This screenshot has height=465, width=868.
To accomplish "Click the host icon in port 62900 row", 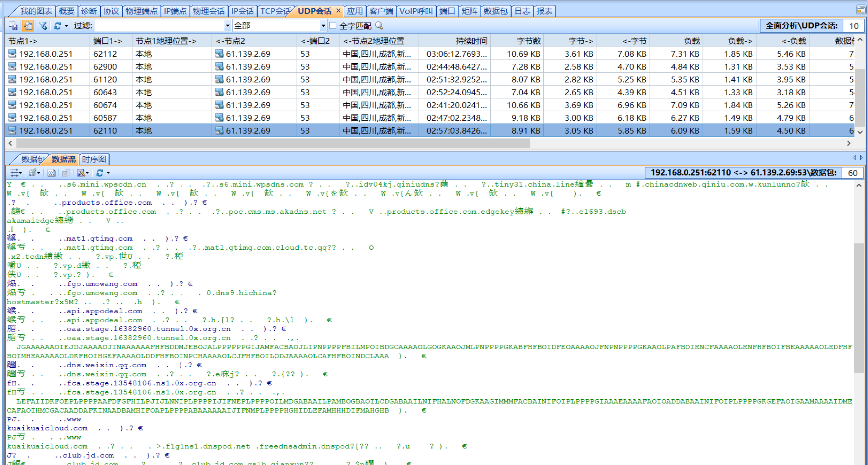I will (12, 66).
